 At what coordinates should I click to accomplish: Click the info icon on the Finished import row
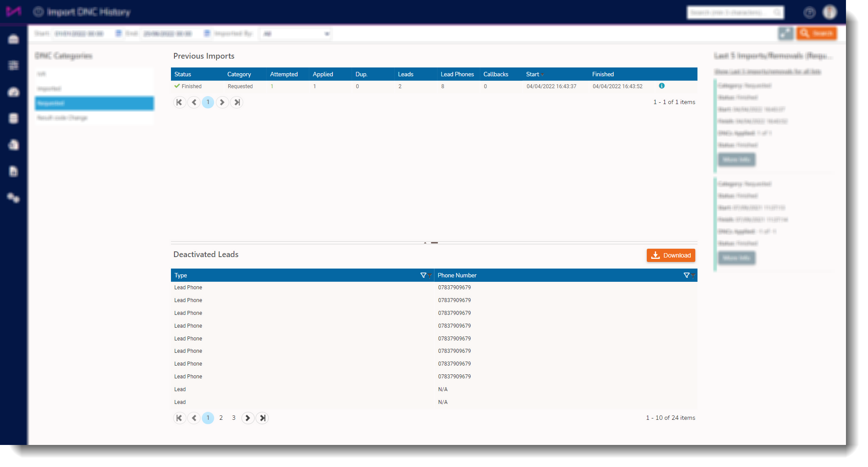[x=662, y=86]
